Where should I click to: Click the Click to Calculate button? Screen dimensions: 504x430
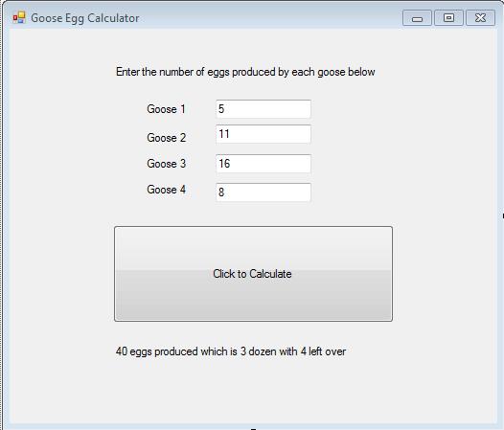[x=253, y=274]
